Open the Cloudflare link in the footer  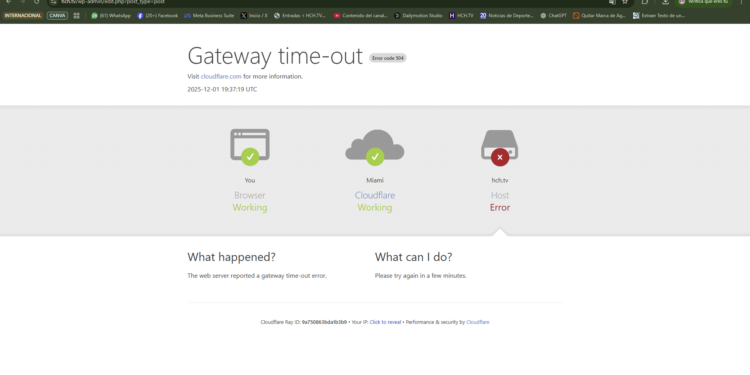[478, 322]
